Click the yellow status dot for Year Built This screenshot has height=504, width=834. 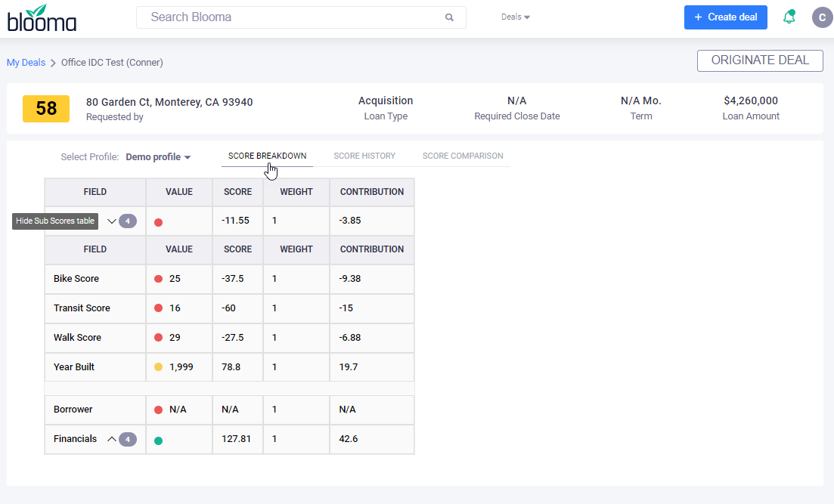(158, 366)
